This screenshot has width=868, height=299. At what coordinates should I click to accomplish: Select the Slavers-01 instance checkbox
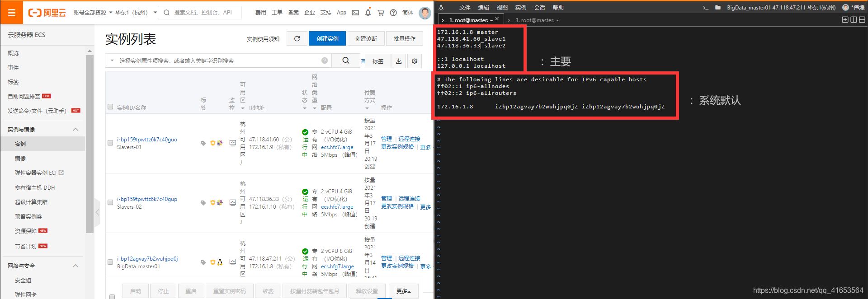coord(110,143)
